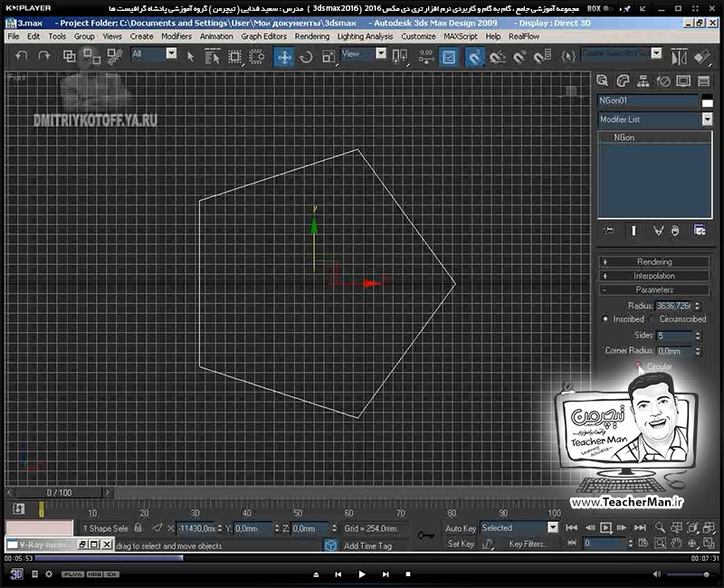Screen dimensions: 724x588
Task: Open the Utilities command panel tab
Action: click(704, 81)
